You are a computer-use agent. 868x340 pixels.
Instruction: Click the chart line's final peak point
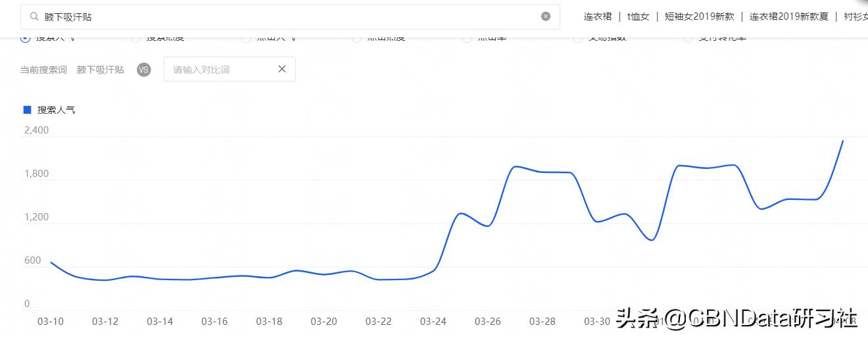842,141
